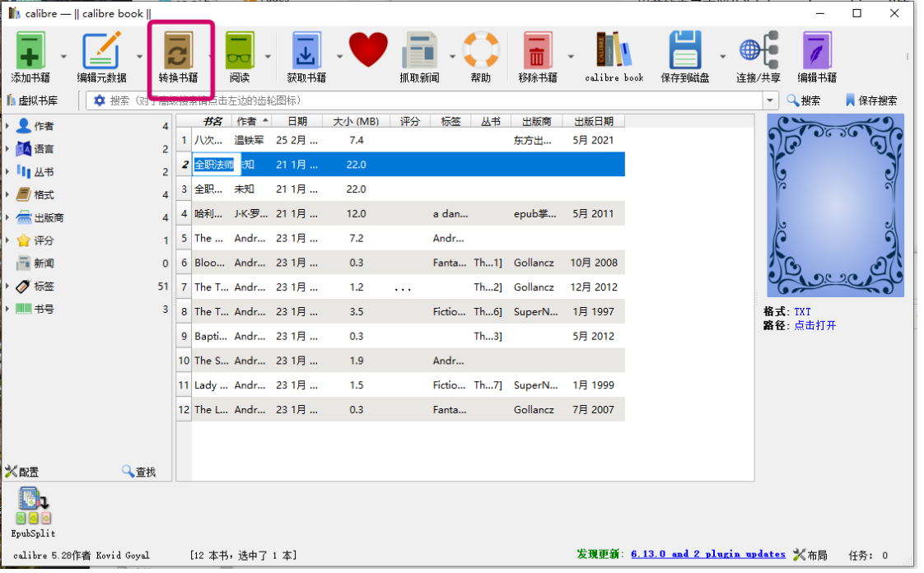The height and width of the screenshot is (573, 924).
Task: Click 保存搜索 saved search button
Action: pos(871,100)
